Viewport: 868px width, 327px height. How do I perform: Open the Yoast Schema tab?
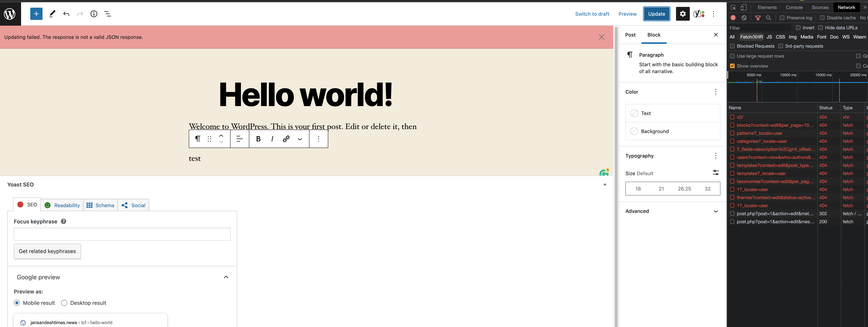[x=100, y=205]
